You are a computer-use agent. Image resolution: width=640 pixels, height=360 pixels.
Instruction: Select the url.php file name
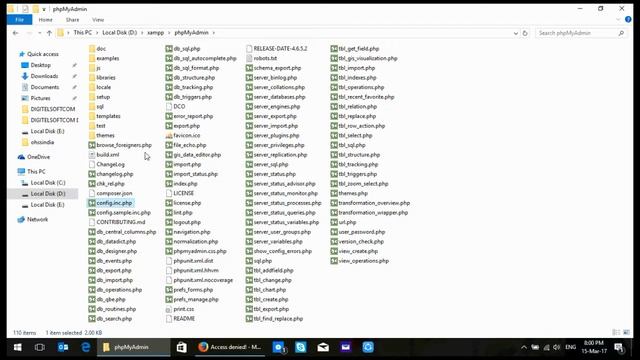347,222
